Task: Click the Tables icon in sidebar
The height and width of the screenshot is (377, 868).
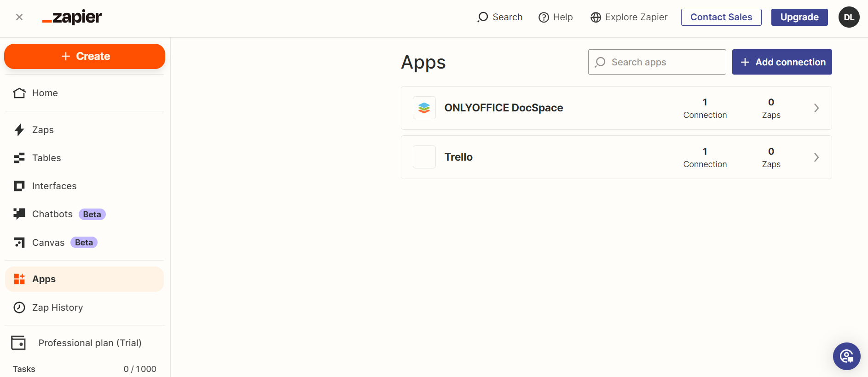Action: tap(19, 158)
